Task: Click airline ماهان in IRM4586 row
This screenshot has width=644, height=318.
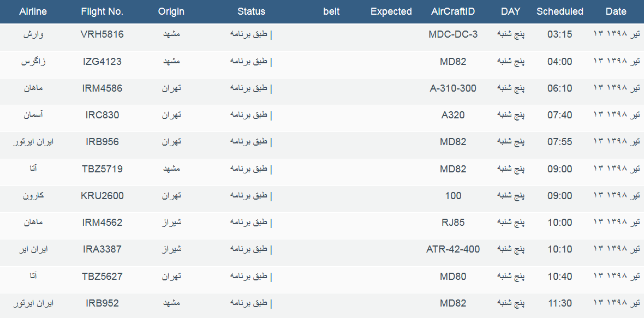Action: 33,88
